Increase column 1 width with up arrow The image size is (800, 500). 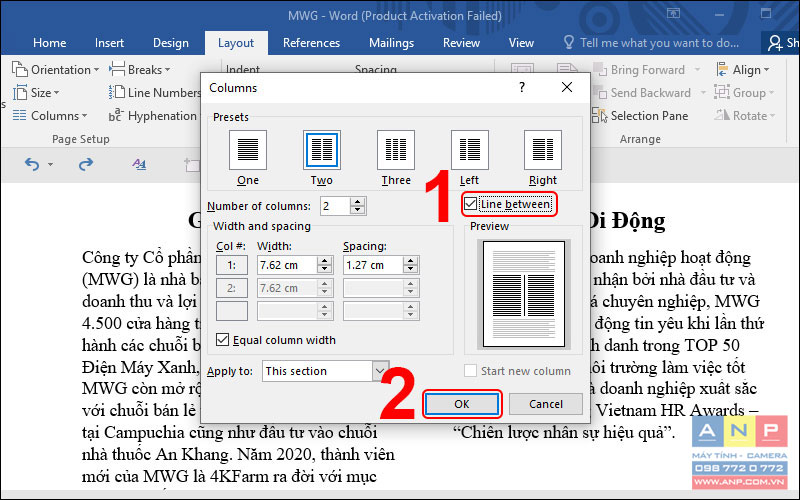pos(324,261)
